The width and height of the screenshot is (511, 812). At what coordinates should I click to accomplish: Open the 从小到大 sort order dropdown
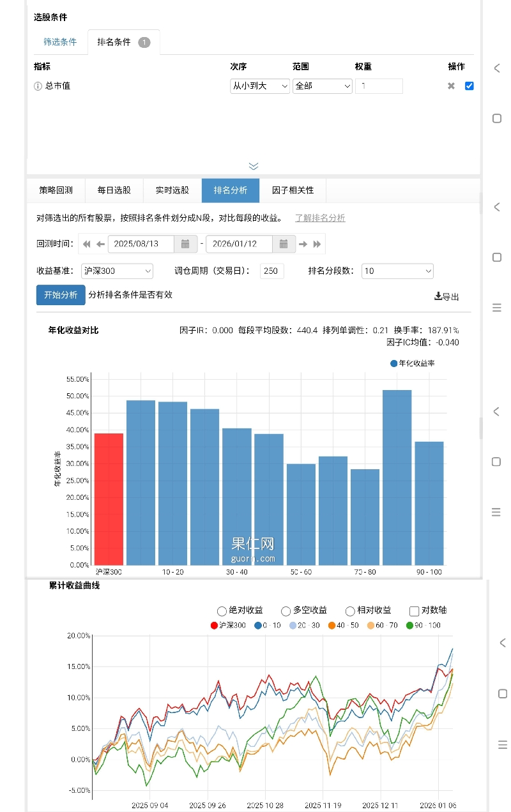(x=259, y=86)
